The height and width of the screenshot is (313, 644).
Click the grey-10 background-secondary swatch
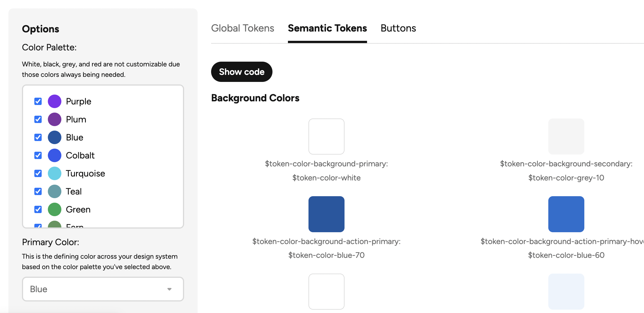click(x=566, y=137)
